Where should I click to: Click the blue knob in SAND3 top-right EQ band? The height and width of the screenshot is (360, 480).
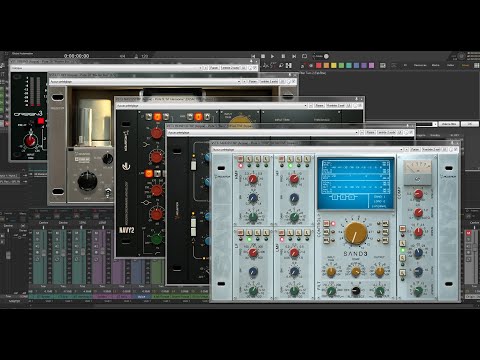[x=294, y=198]
